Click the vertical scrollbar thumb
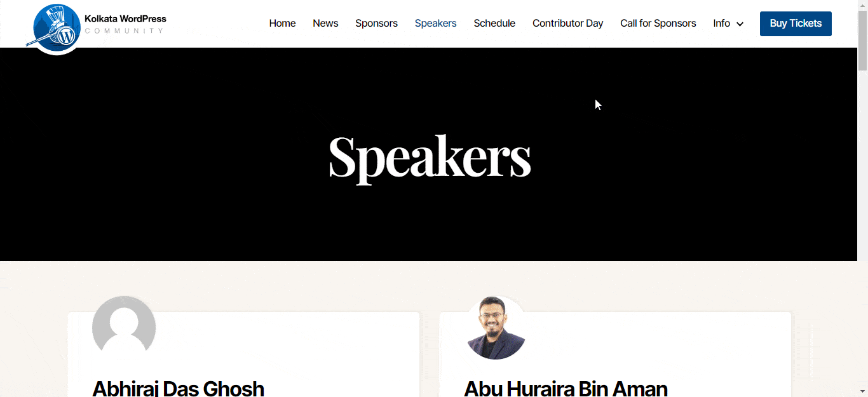Screen dimensions: 868x397 (x=862, y=41)
